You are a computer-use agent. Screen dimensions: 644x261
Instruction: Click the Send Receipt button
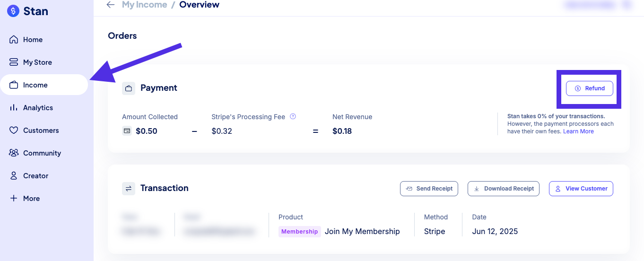(x=429, y=189)
